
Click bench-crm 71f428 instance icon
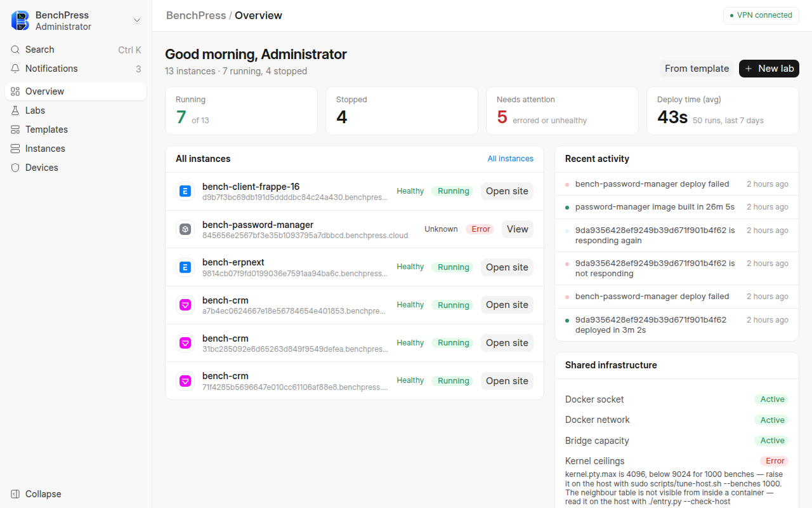click(x=185, y=381)
